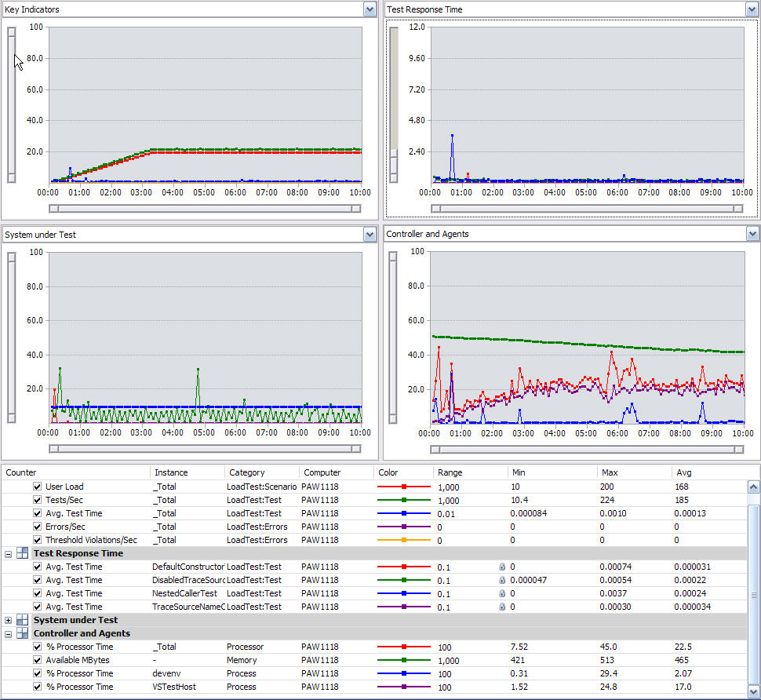Image resolution: width=761 pixels, height=700 pixels.
Task: Click the green Tests/Sec color line
Action: point(404,500)
